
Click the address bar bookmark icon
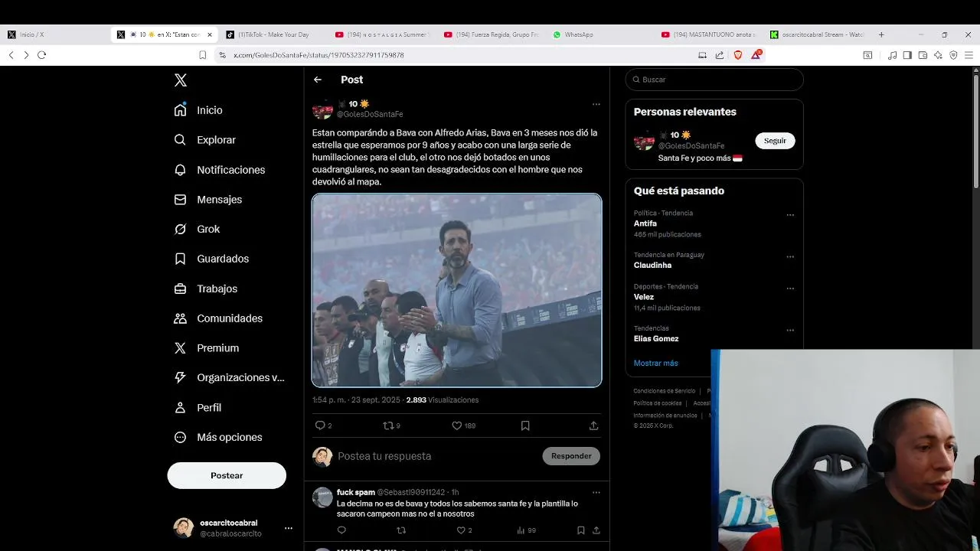click(x=202, y=55)
